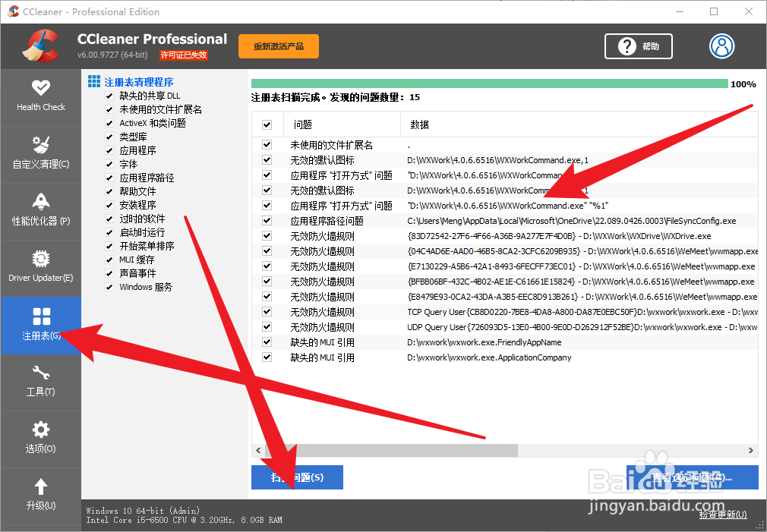767x532 pixels.
Task: Click 重新激活产品 reactivate button
Action: coord(279,46)
